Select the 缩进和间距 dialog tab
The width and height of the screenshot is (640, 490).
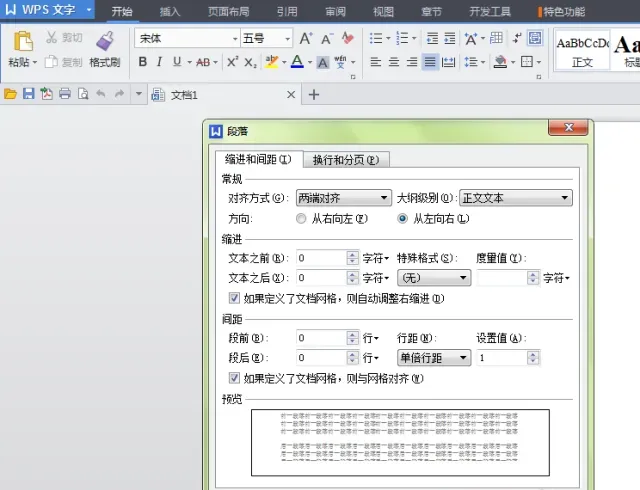pos(259,159)
